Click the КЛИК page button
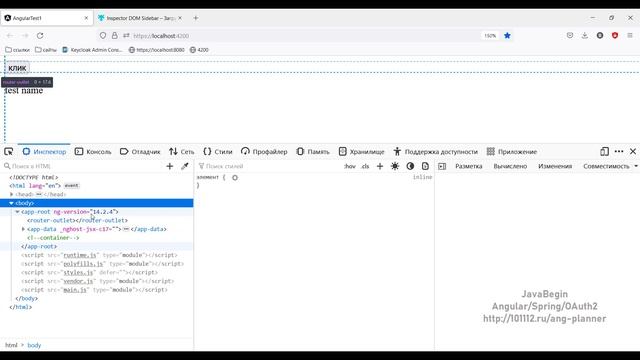The height and width of the screenshot is (360, 640). tap(18, 68)
